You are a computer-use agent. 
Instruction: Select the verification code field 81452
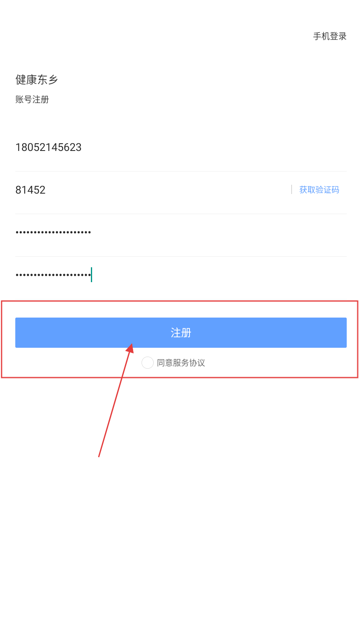pyautogui.click(x=153, y=190)
